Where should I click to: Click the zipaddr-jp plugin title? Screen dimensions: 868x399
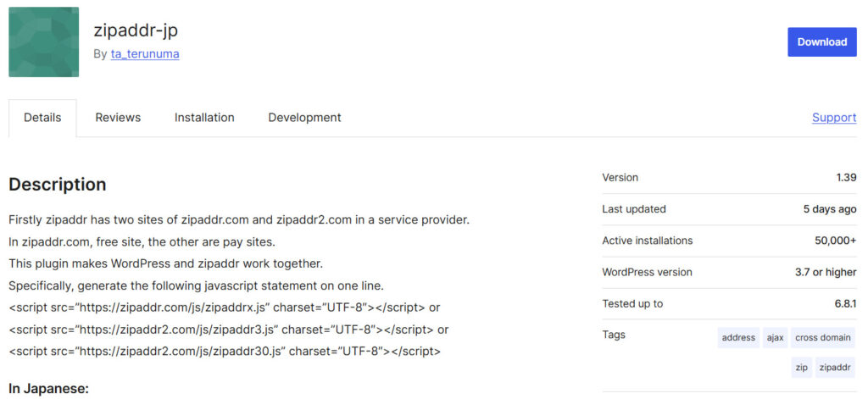[136, 30]
